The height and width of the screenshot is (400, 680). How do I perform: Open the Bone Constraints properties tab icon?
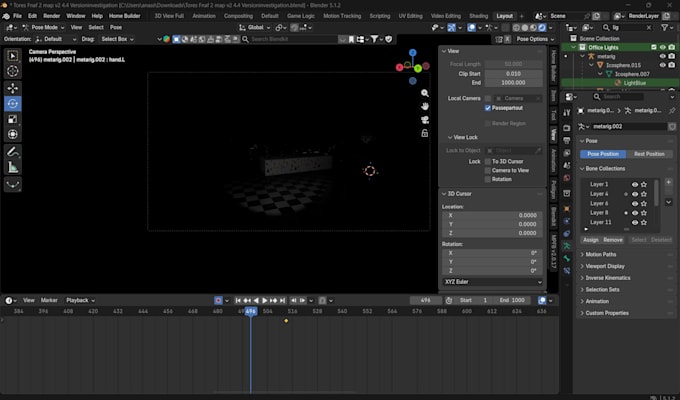click(566, 271)
